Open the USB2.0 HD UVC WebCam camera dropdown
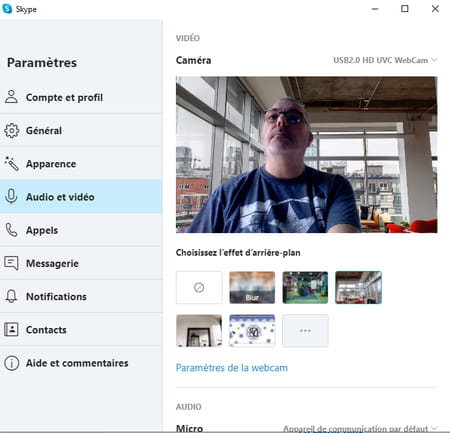 (x=385, y=60)
